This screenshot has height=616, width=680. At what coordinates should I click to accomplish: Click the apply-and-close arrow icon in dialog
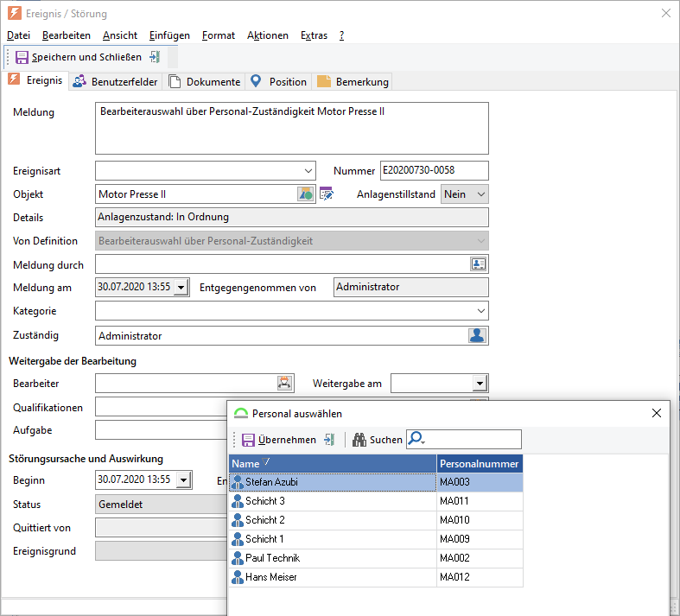(329, 440)
